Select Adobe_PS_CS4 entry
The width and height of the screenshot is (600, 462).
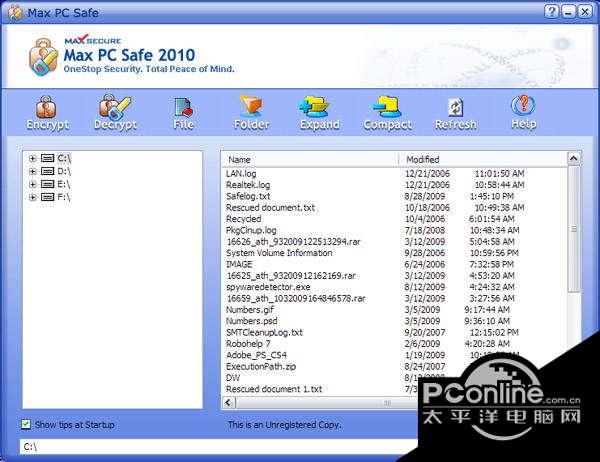[256, 355]
